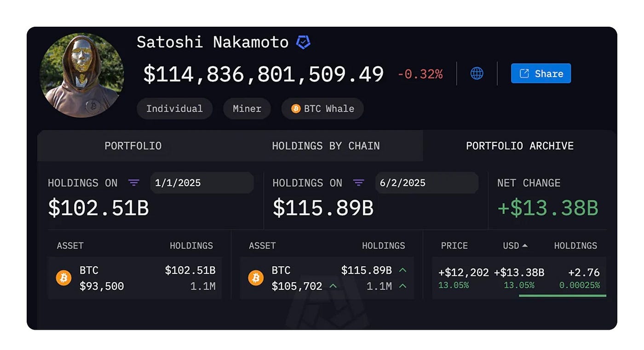Image resolution: width=644 pixels, height=350 pixels.
Task: Click the +$13.38B net change value
Action: pyautogui.click(x=548, y=208)
